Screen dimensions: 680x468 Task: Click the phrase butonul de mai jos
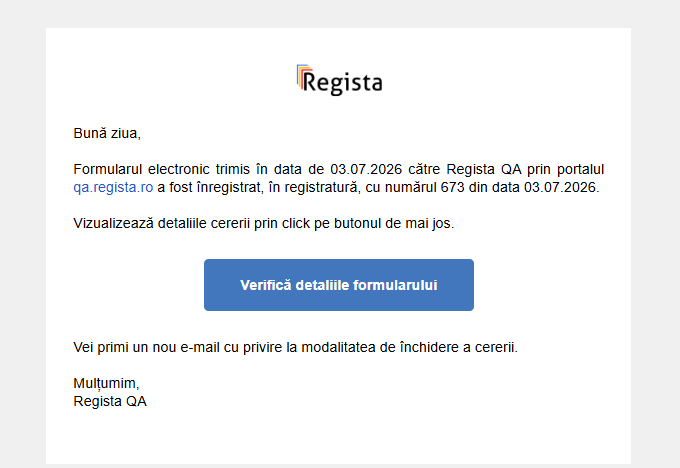pos(393,223)
